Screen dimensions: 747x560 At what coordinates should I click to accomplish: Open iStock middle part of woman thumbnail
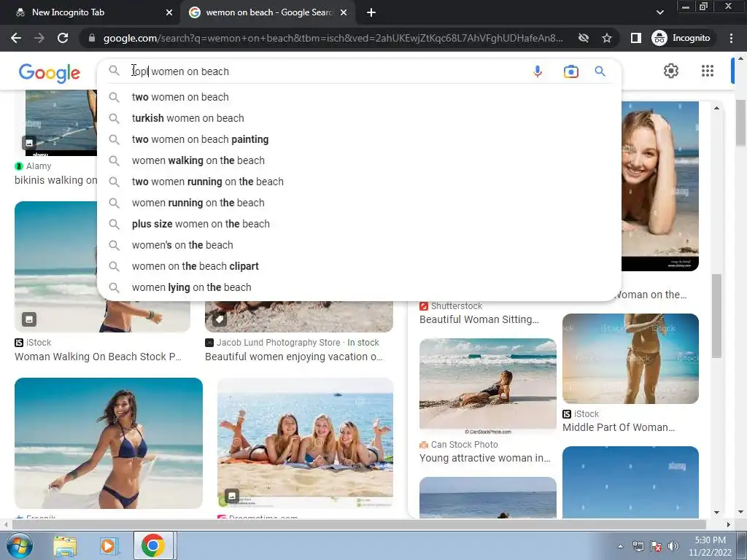pos(630,359)
